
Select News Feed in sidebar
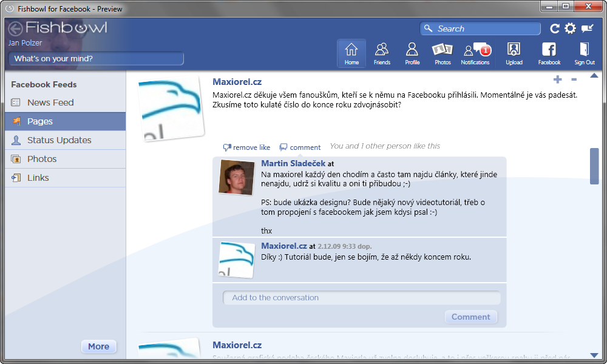click(50, 103)
